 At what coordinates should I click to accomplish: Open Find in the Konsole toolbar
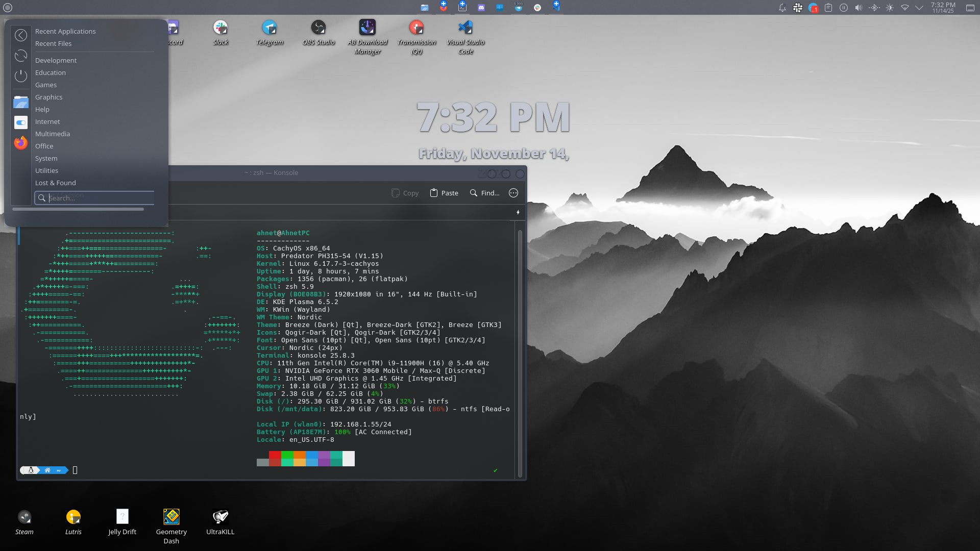tap(484, 193)
